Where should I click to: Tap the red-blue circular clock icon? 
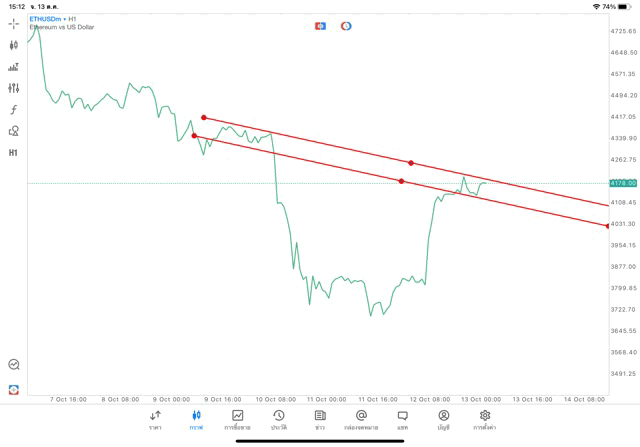coord(346,25)
